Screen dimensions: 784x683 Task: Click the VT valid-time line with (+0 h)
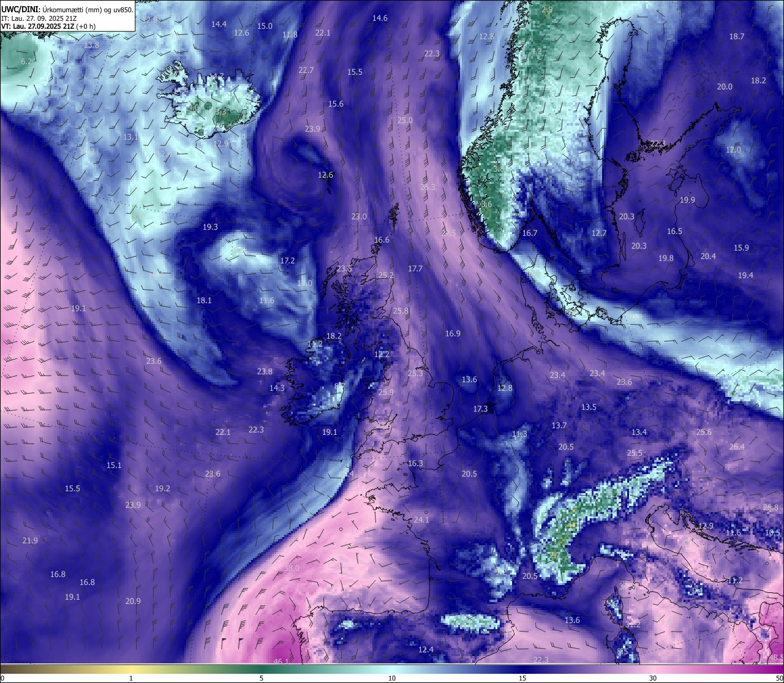(x=48, y=26)
